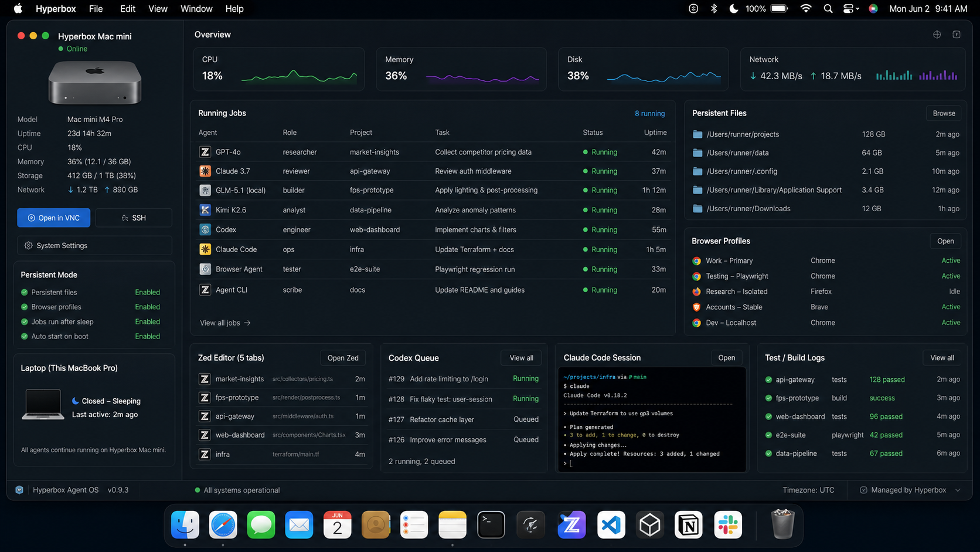The image size is (980, 552).
Task: Click the All systems operational status
Action: point(237,490)
